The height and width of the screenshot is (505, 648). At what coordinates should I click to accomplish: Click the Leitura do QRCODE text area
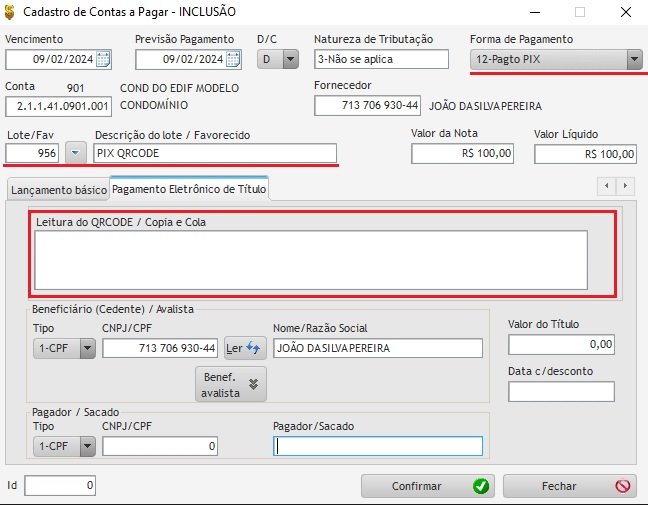point(310,260)
